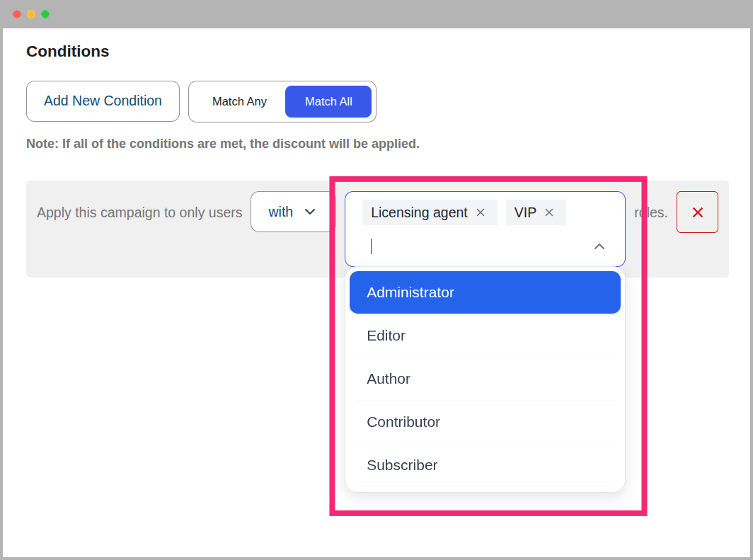
Task: Expand the 'with' condition chevron
Action: tap(309, 211)
